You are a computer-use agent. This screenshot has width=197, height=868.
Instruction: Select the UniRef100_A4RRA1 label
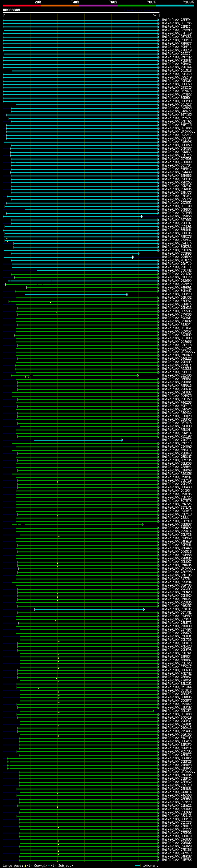[x=176, y=287]
